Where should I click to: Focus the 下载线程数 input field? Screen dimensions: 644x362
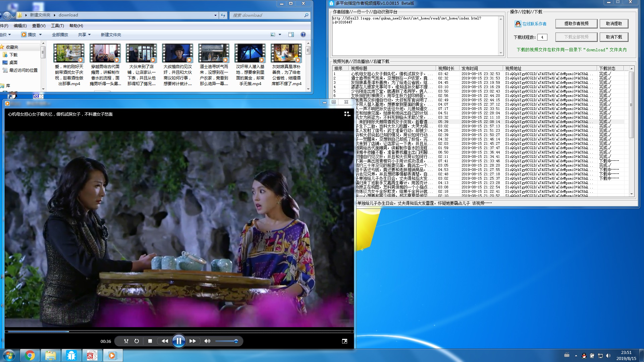[x=542, y=37]
